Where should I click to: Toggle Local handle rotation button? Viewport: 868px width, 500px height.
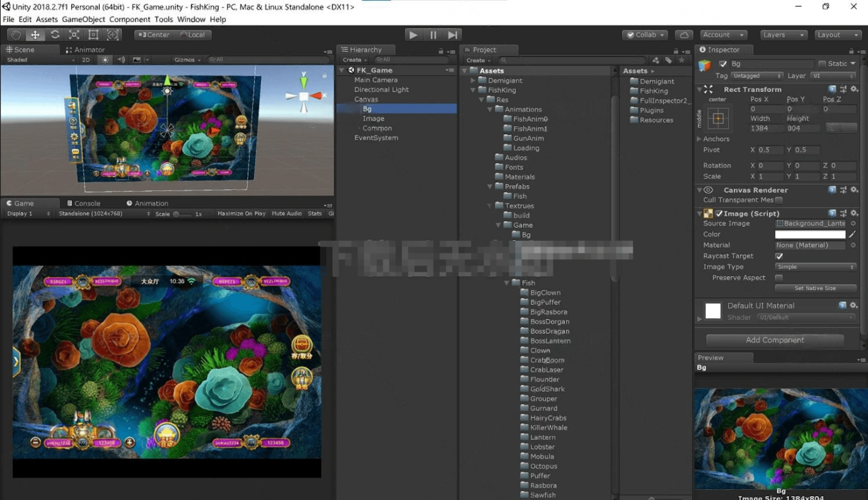click(x=192, y=35)
